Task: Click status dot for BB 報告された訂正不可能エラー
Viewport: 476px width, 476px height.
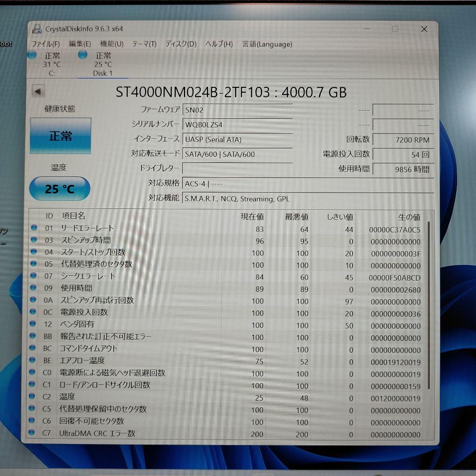Action: tap(33, 335)
